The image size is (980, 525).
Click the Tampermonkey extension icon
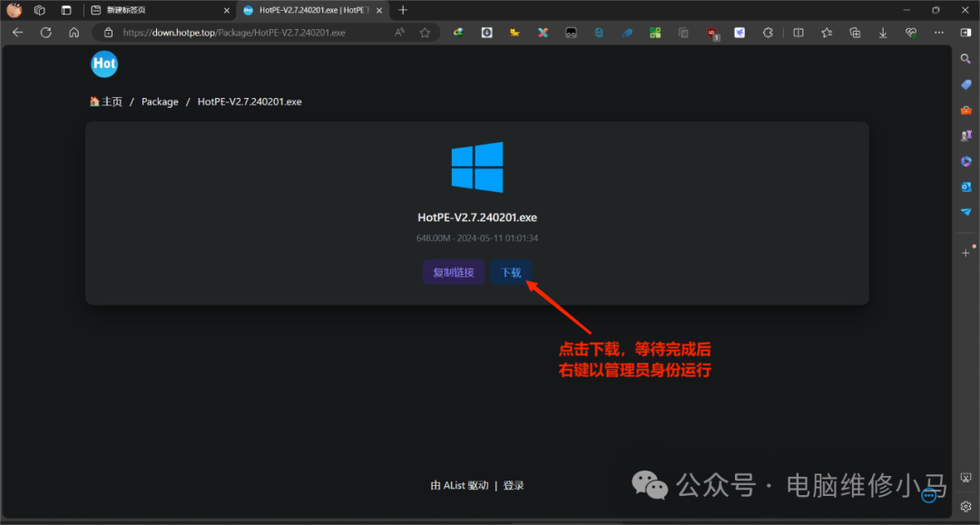[x=571, y=33]
